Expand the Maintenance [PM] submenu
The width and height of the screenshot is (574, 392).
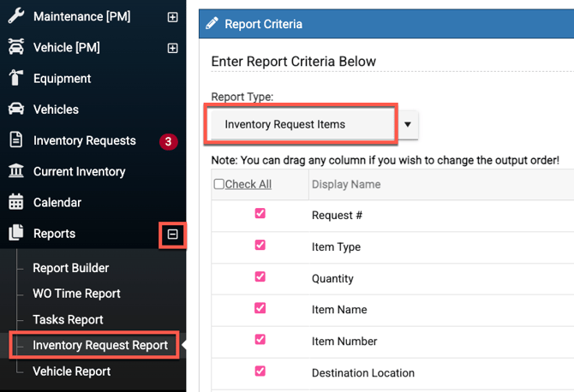[172, 17]
